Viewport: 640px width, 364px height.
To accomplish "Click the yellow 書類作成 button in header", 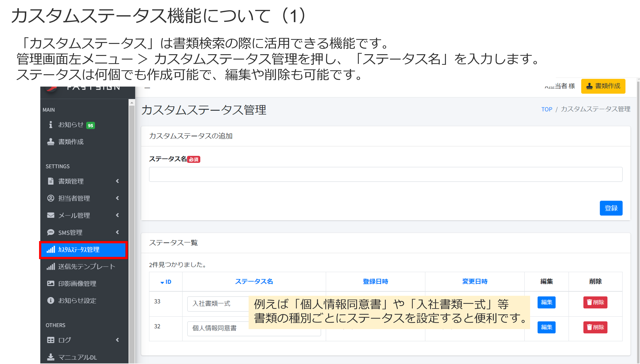I will click(603, 86).
